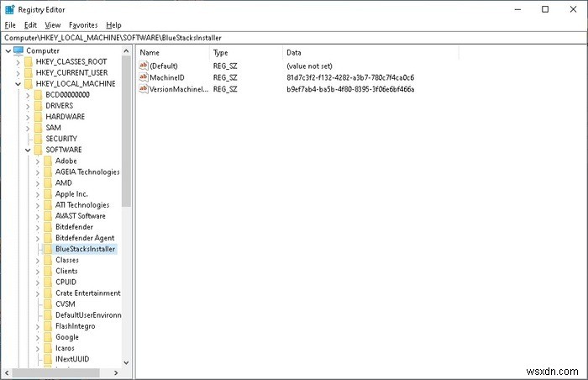Expand the Crate Entertainment key
This screenshot has height=380, width=588.
[37, 293]
